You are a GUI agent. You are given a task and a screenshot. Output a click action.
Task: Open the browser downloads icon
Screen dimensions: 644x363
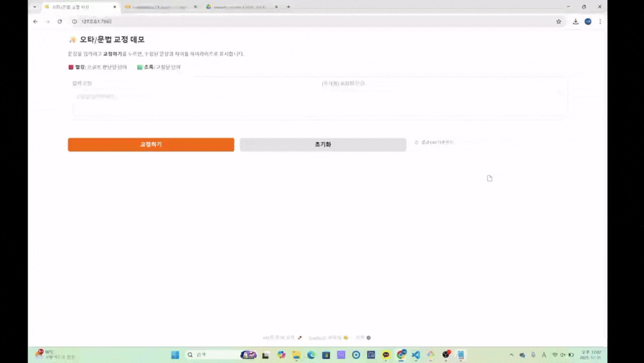coord(575,21)
